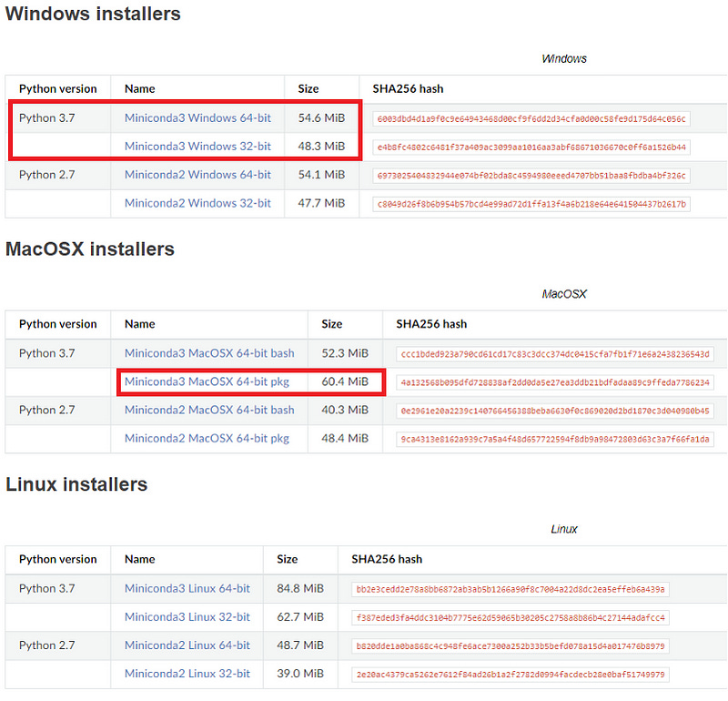The image size is (728, 701).
Task: Open the Miniconda2 Windows 32-bit link
Action: coord(197,203)
